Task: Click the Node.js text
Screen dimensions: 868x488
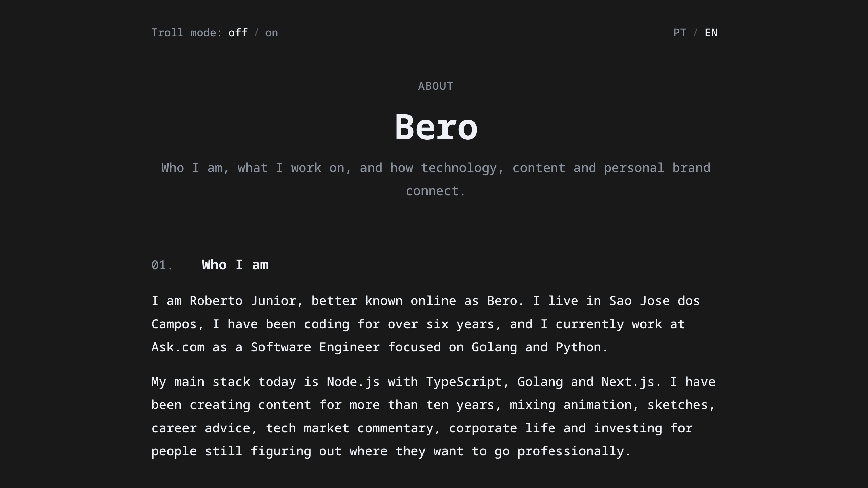Action: (353, 382)
